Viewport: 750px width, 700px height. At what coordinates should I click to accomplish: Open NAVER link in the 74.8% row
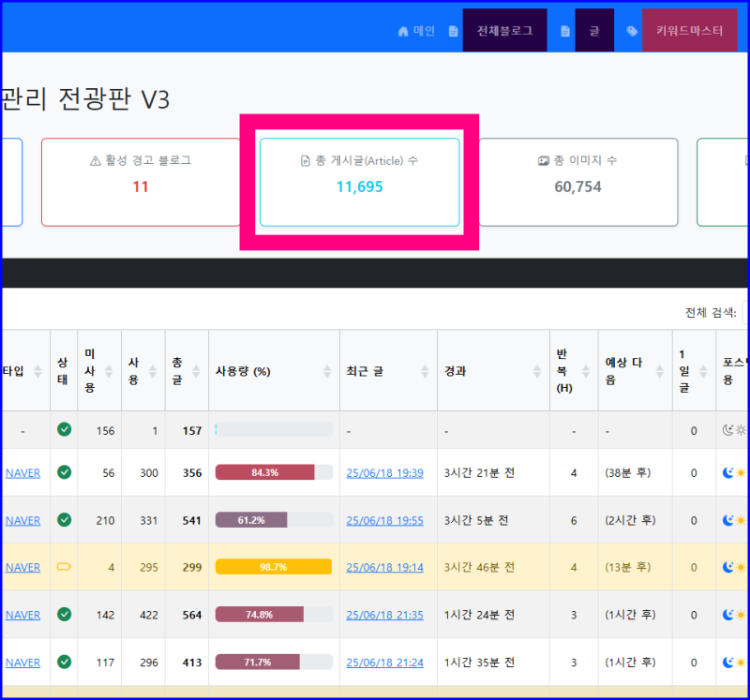click(22, 615)
